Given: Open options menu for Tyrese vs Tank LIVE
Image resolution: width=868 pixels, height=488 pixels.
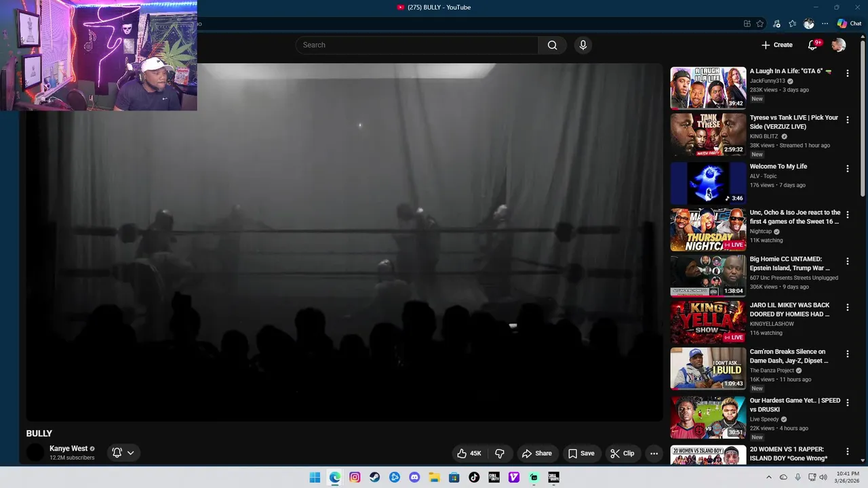Looking at the screenshot, I should coord(847,120).
